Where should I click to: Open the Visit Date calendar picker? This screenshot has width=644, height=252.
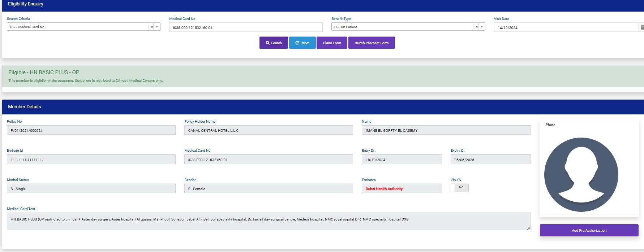642,27
